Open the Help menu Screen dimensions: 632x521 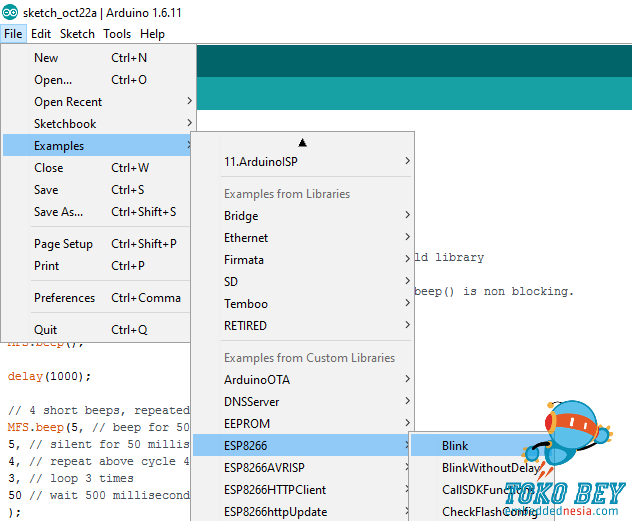click(152, 34)
